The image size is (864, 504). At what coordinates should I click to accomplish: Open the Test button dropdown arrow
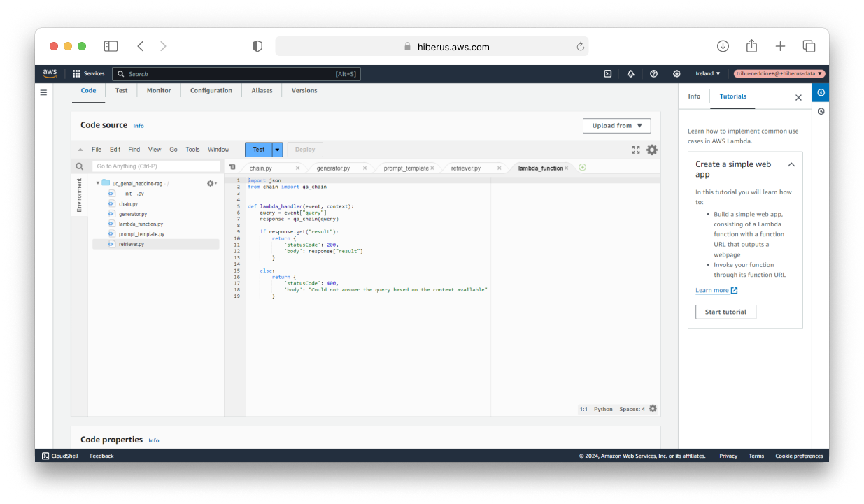[x=276, y=150]
